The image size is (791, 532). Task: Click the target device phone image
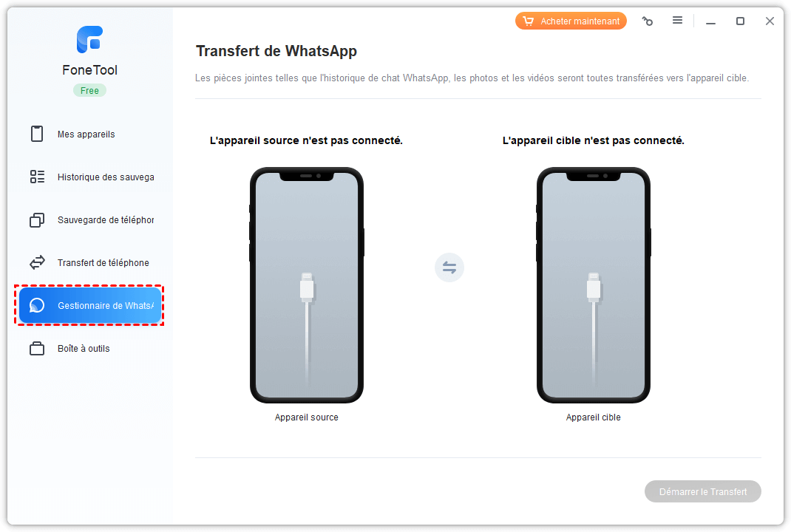point(593,285)
